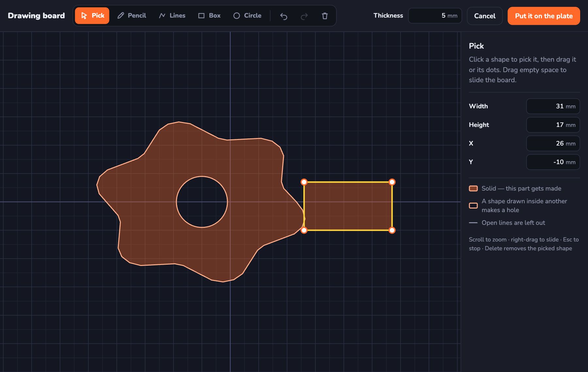Image resolution: width=588 pixels, height=372 pixels.
Task: Click 'Solid — this part gets made' text
Action: (521, 189)
